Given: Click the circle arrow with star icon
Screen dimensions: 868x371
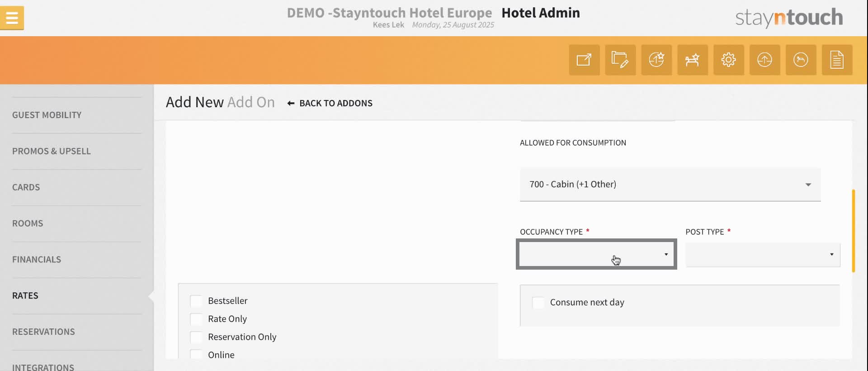Looking at the screenshot, I should [x=656, y=60].
